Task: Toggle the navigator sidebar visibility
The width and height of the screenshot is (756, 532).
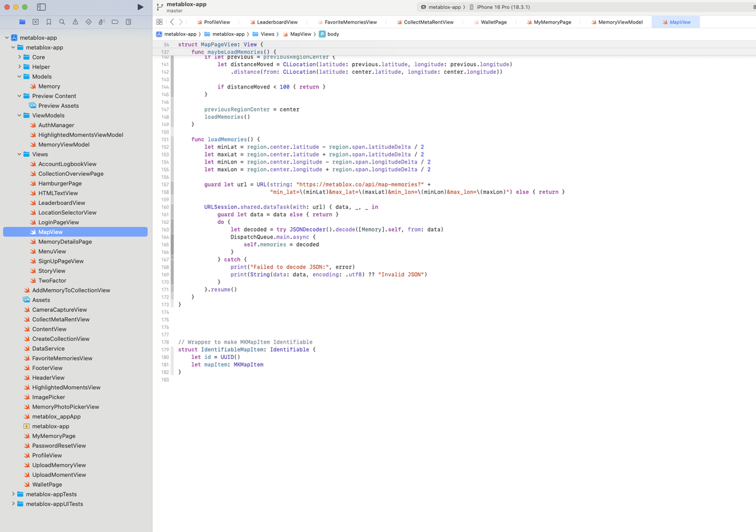Action: pos(41,7)
